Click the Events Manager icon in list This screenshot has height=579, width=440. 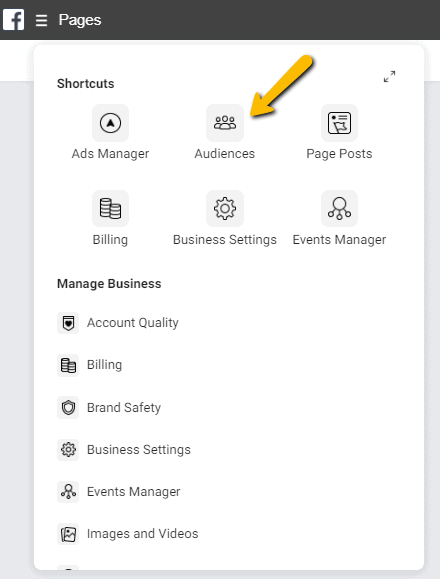tap(68, 492)
